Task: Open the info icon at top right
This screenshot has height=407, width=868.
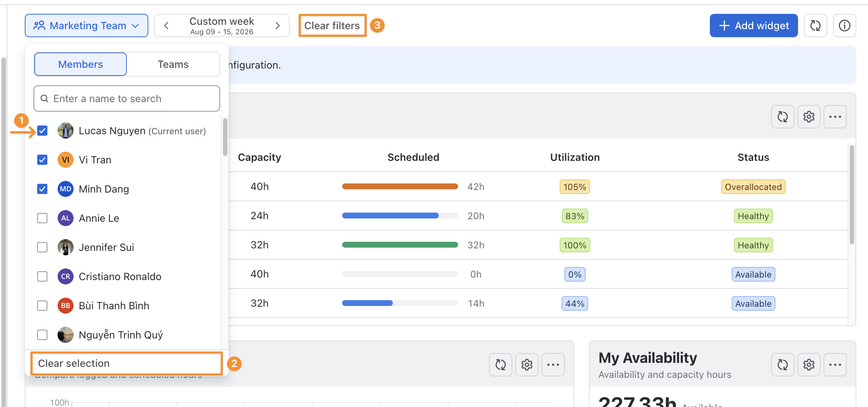Action: coord(844,26)
